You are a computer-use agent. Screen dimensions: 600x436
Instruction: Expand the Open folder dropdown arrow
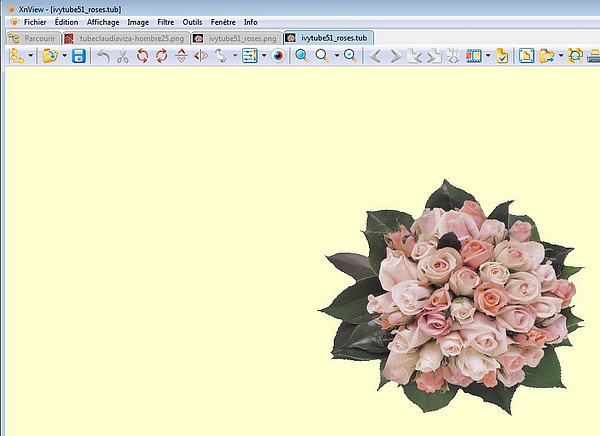coord(65,56)
